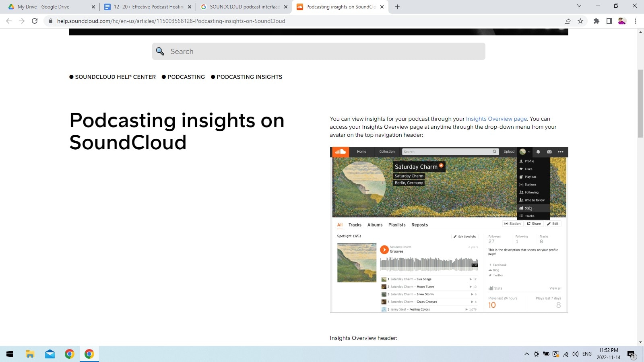The width and height of the screenshot is (644, 362).
Task: Select the active Chrome taskbar icon
Action: tap(89, 354)
